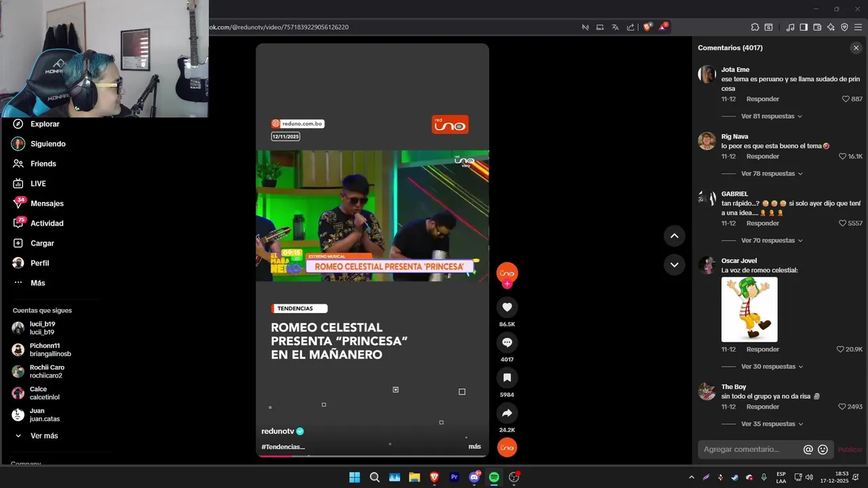Follow redunotv with the plus badge
The image size is (868, 488).
pos(507,285)
